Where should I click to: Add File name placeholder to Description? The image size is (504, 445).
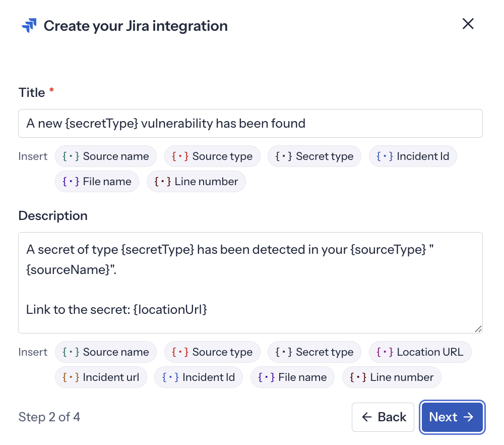[x=292, y=377]
